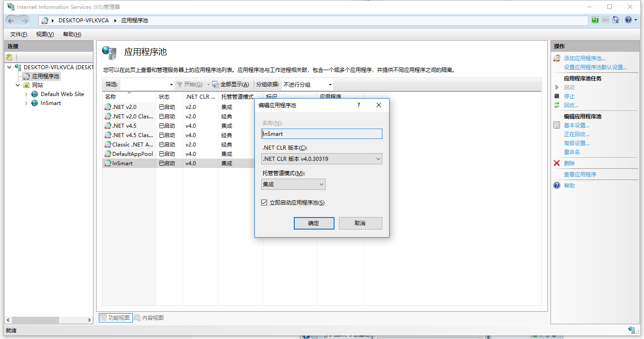Click the 高级设置 link
Viewport: 644px width, 339px height.
pyautogui.click(x=576, y=143)
